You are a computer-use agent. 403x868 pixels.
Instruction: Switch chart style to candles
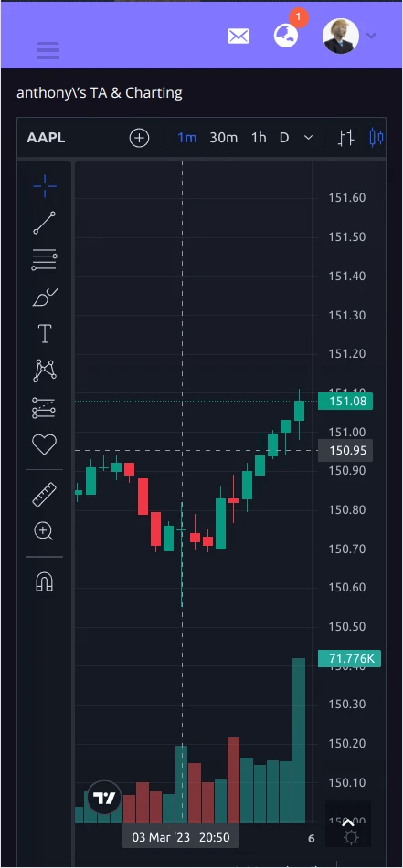376,138
